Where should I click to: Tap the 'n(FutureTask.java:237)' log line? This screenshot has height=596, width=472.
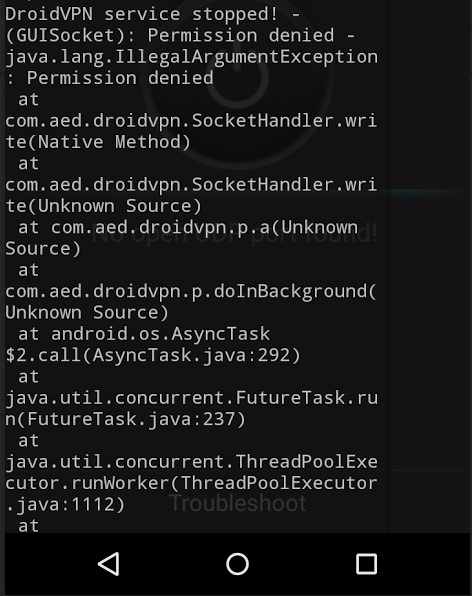click(125, 419)
